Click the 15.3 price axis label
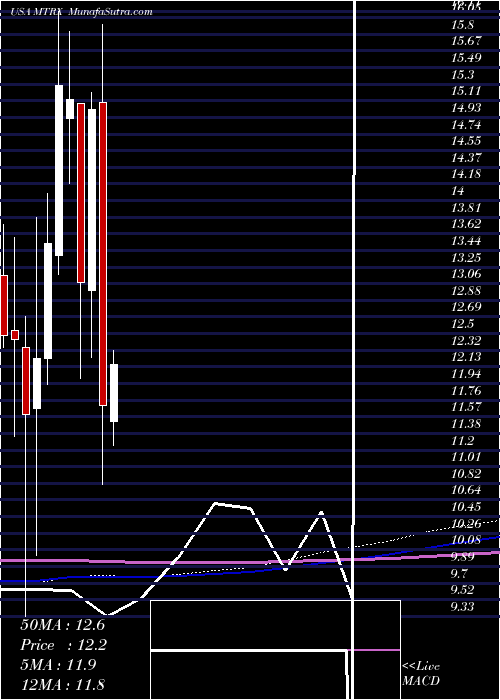Screen dimensions: 500x700 [x=461, y=74]
